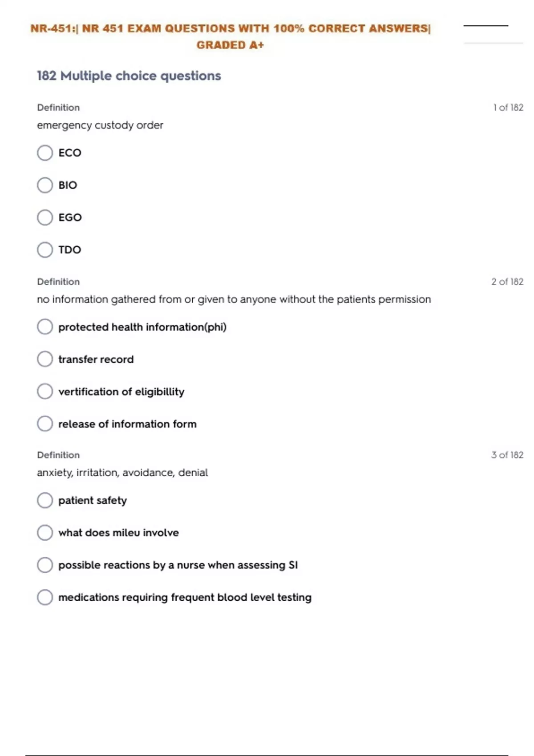Select the TDO radio option
534x756 pixels.
[45, 250]
